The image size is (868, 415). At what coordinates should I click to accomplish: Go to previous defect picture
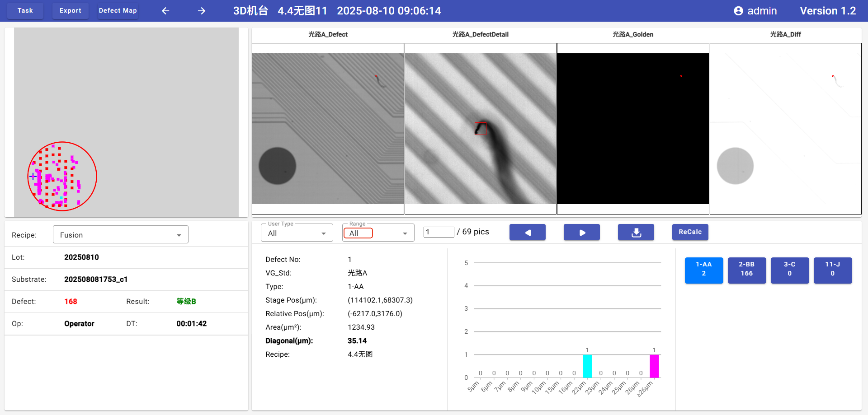tap(527, 232)
